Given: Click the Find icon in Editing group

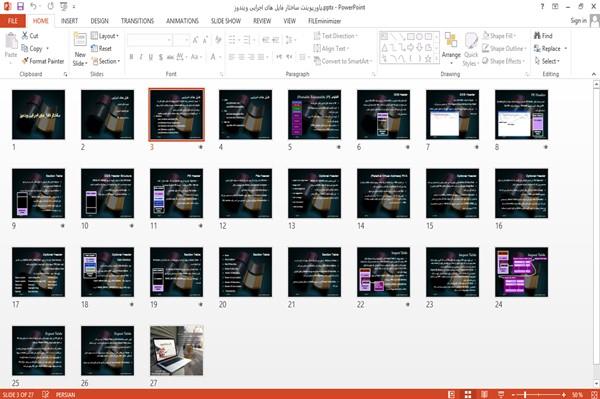Looking at the screenshot, I should pyautogui.click(x=537, y=36).
